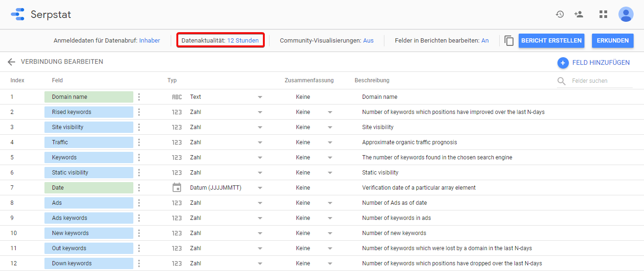The width and height of the screenshot is (644, 271).
Task: Expand aggregation dropdown for Site visibility
Action: tap(330, 127)
